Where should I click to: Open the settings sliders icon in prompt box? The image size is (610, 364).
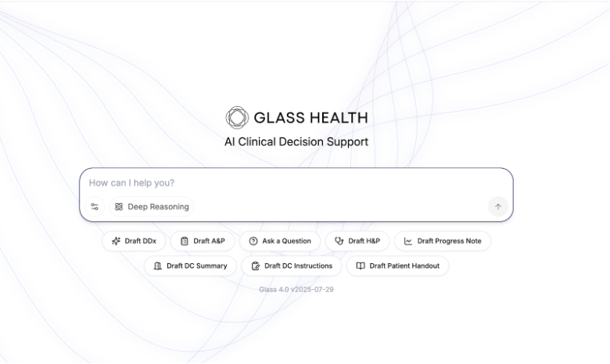[x=95, y=207]
